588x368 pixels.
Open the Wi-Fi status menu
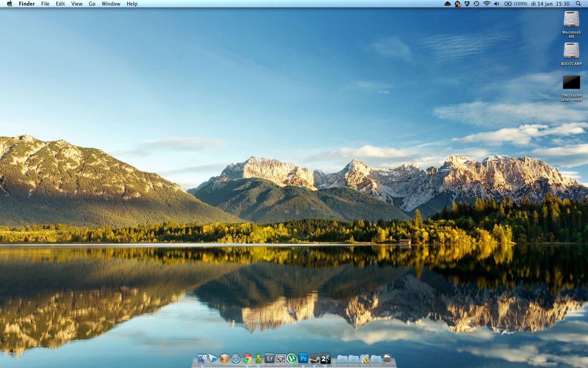click(486, 4)
